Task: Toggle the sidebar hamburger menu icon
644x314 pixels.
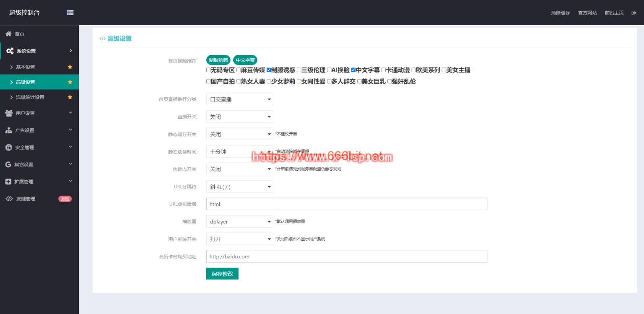Action: click(70, 13)
